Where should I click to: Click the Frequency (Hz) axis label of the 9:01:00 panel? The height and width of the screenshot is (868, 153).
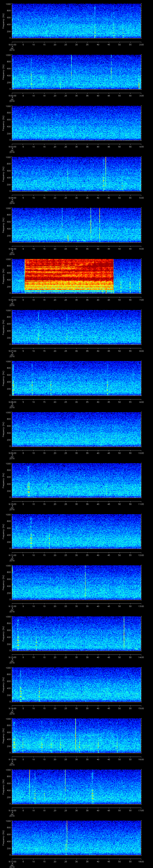4,21
